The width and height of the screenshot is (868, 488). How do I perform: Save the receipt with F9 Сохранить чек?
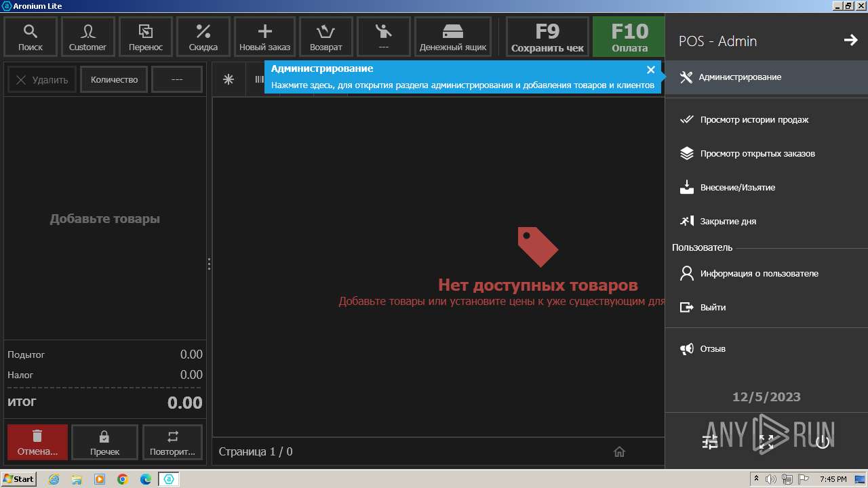click(547, 37)
